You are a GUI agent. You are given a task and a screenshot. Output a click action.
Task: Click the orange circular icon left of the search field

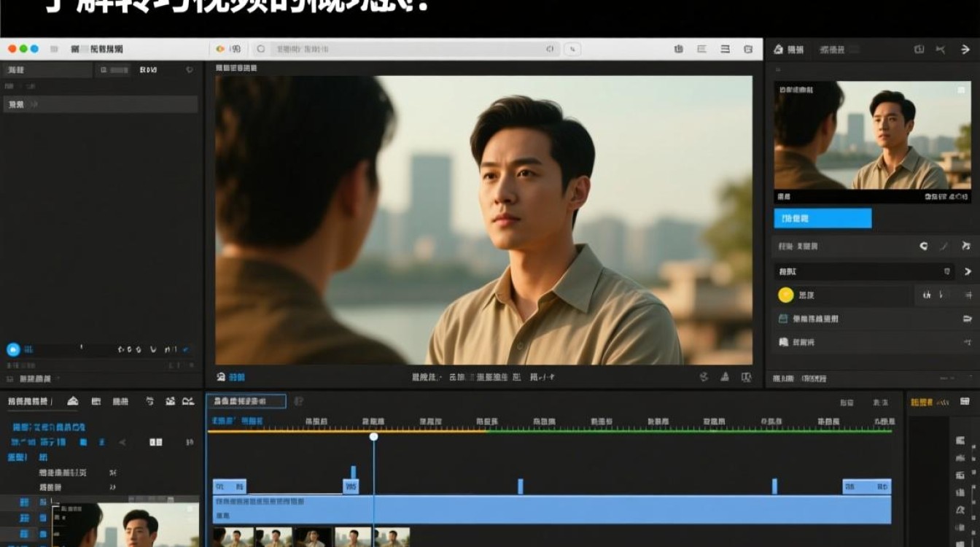(220, 49)
